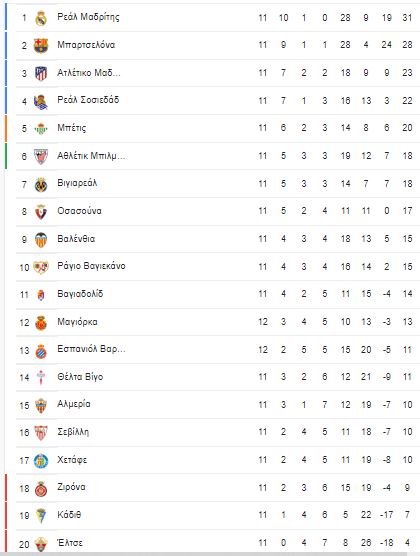
Task: Click the Atlético Madrid crest icon
Action: click(41, 73)
